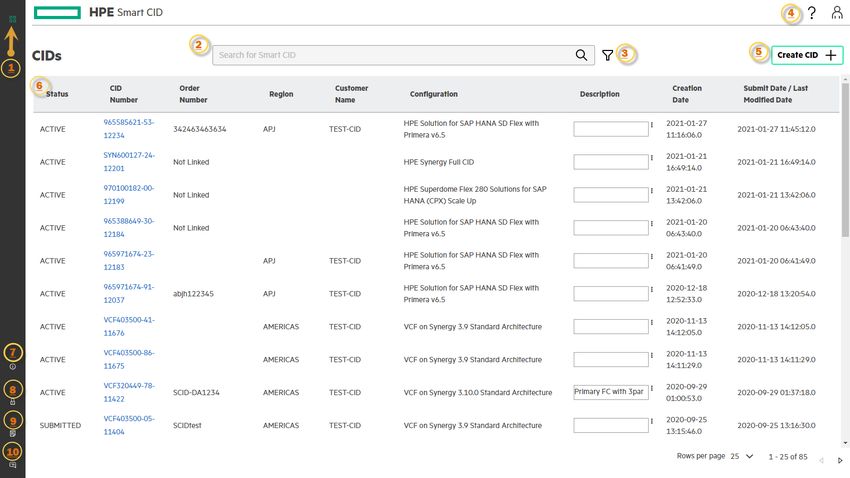Image resolution: width=850 pixels, height=478 pixels.
Task: Select 'HPE Synergy Full CID' configuration cell
Action: click(x=439, y=162)
